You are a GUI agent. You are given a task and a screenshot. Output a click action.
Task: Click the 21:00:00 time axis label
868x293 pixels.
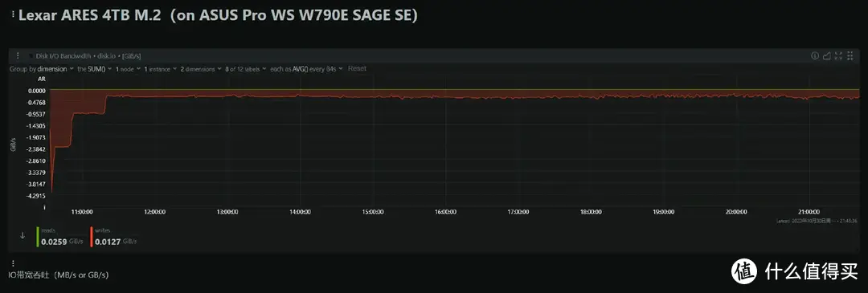[x=809, y=212]
